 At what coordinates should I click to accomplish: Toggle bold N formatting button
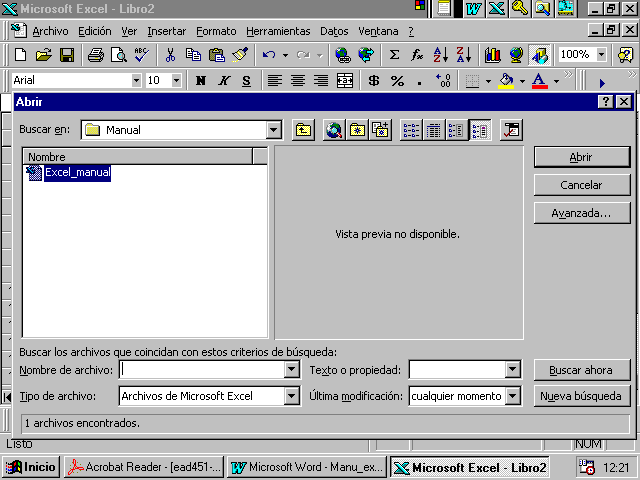pos(200,80)
